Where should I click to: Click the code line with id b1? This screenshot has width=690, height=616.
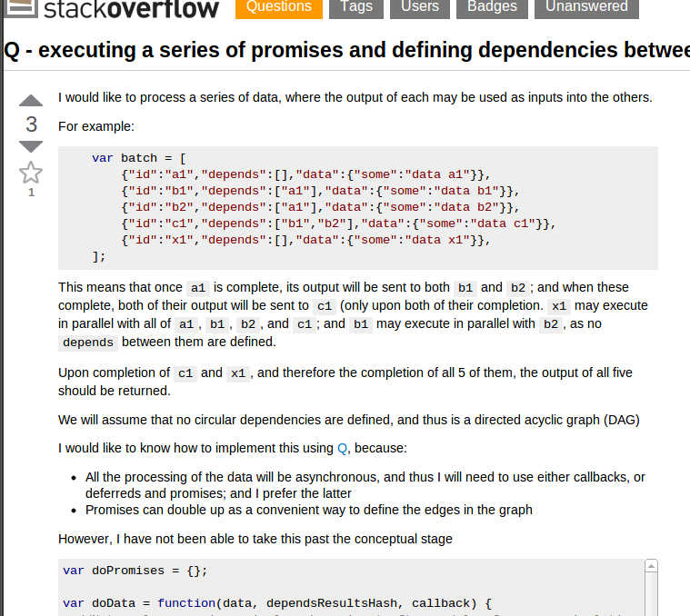[320, 191]
